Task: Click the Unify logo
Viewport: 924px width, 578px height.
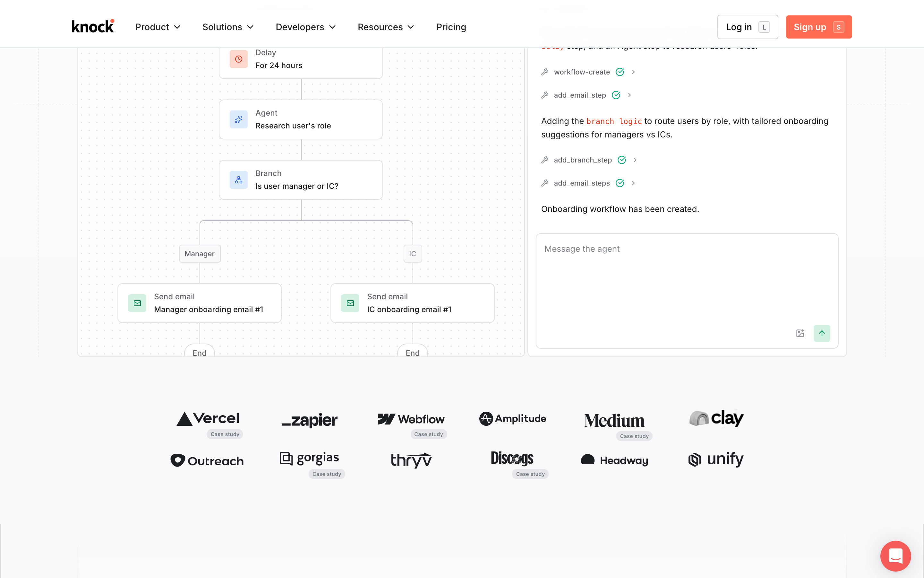Action: pos(716,459)
